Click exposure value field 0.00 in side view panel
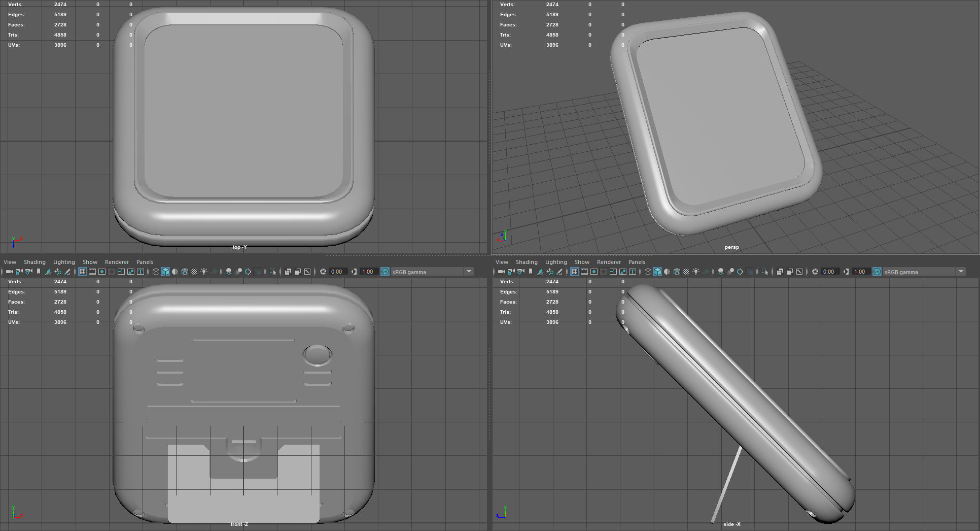 [830, 272]
